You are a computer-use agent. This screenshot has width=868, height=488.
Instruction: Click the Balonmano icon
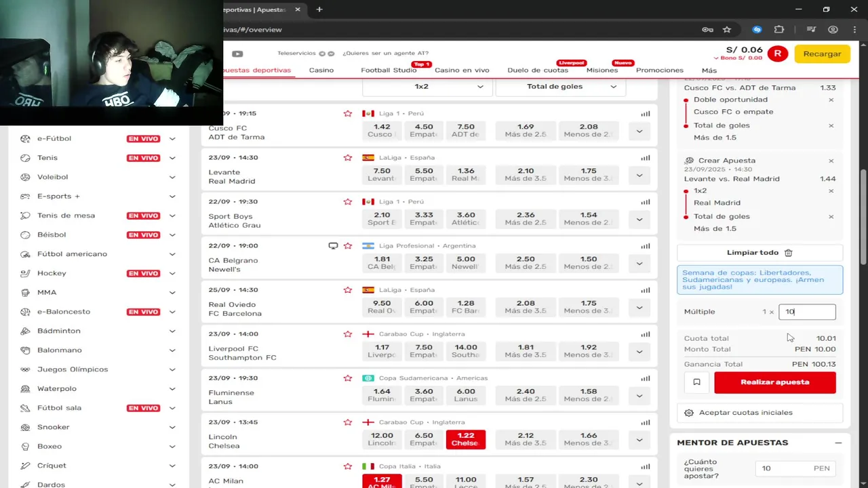[25, 350]
